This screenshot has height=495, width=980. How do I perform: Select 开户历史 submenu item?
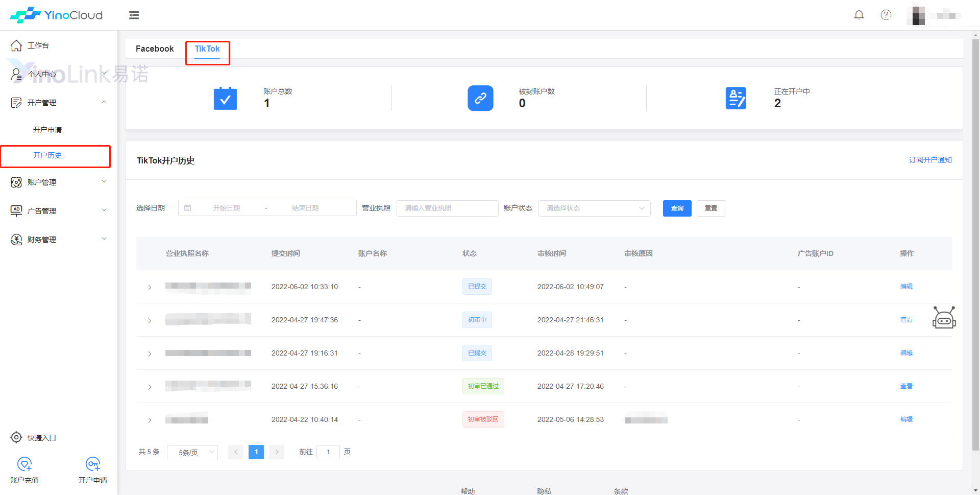[x=47, y=155]
